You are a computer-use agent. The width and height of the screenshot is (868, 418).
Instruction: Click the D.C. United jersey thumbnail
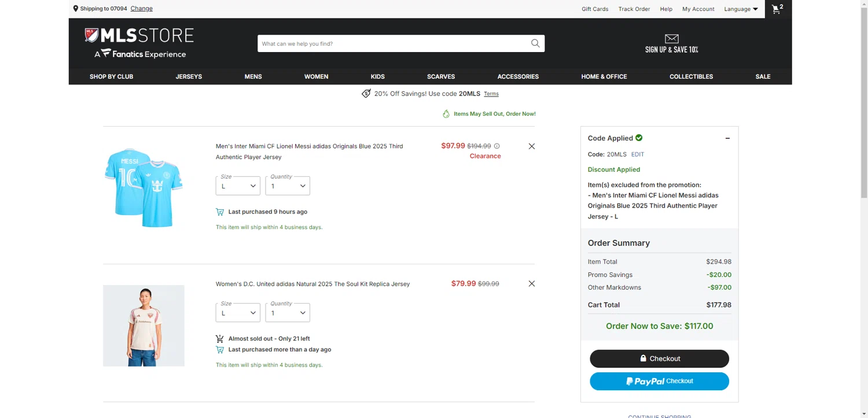pos(144,325)
